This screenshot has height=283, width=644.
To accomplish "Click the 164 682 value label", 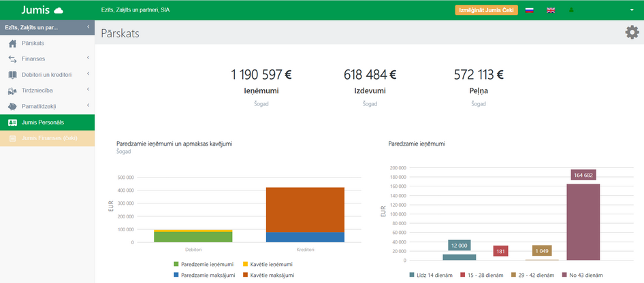I will pyautogui.click(x=583, y=175).
